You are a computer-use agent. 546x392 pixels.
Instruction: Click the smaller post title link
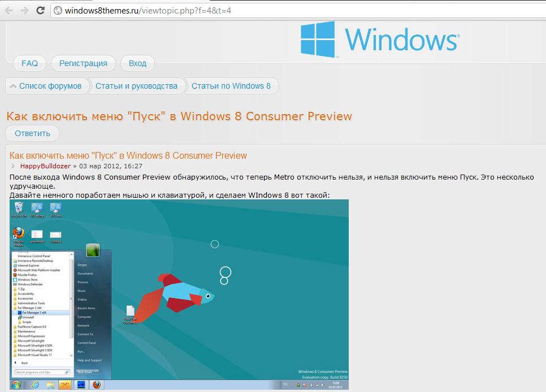(128, 155)
